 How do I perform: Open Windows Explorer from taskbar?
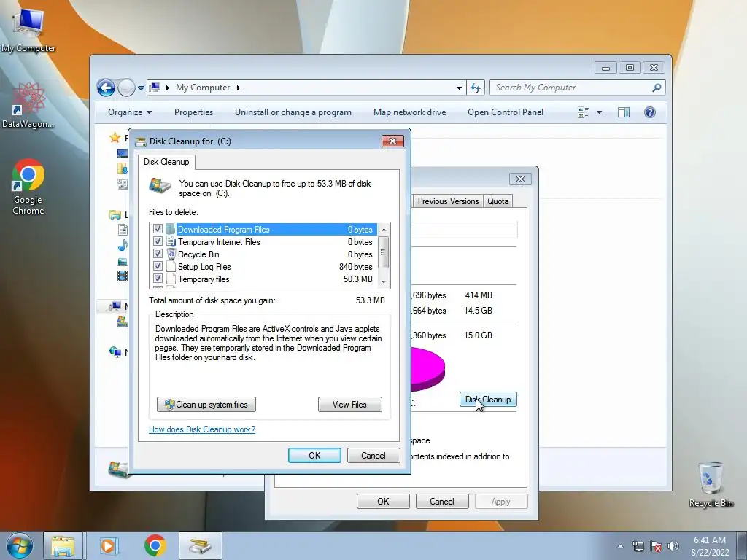click(x=63, y=545)
